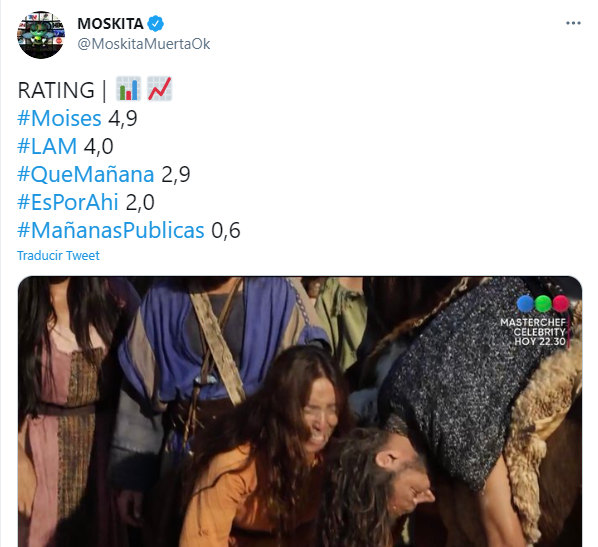598x547 pixels.
Task: Open the @MoskitaMuertaOk handle link
Action: 143,44
